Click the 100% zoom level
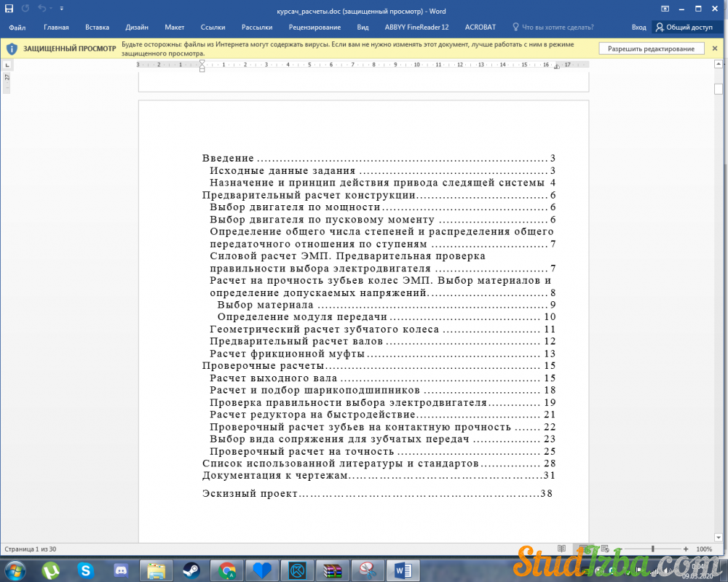Viewport: 728px width, 582px height. pos(704,549)
